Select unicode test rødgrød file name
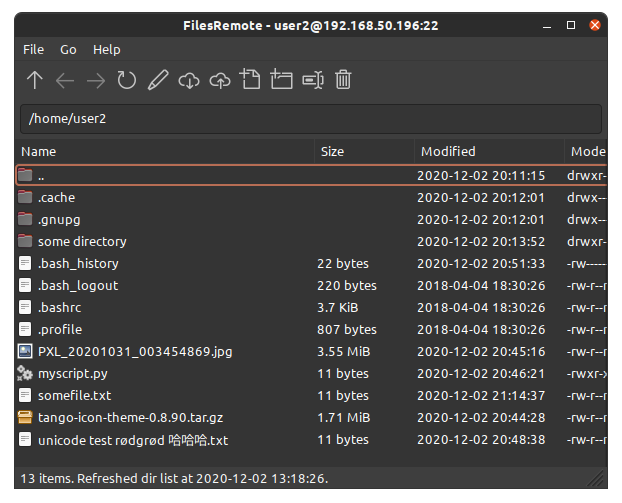 [133, 440]
